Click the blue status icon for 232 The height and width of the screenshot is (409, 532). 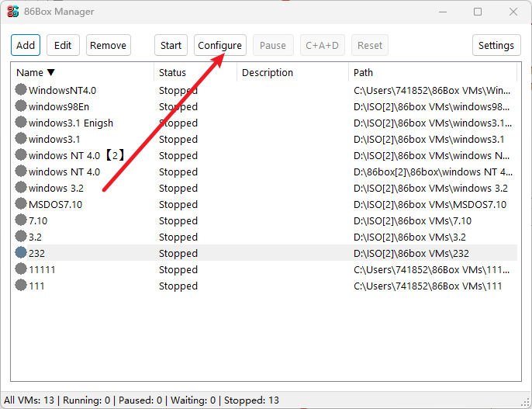[x=21, y=253]
